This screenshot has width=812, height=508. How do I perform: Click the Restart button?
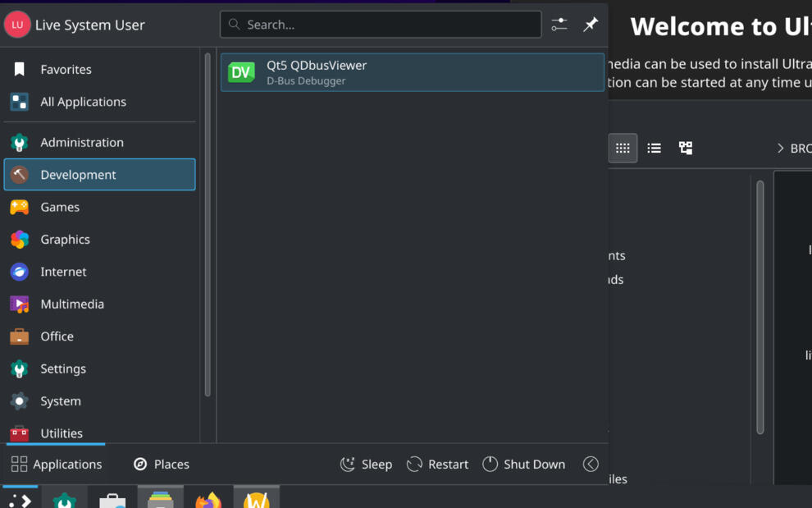[x=438, y=464]
